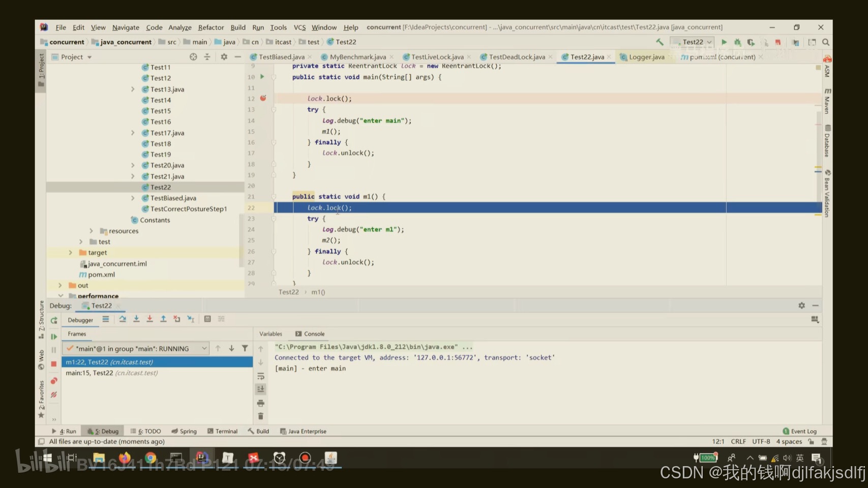Open the thread selector main RUNNING dropdown
This screenshot has height=488, width=868.
point(136,349)
